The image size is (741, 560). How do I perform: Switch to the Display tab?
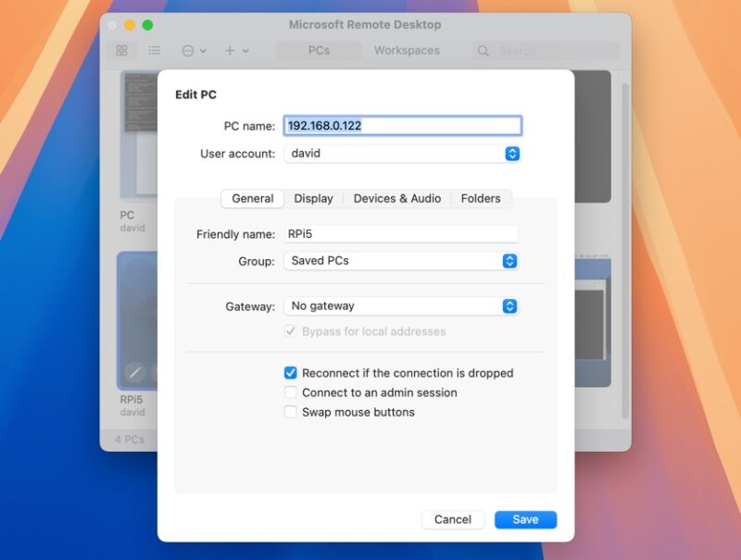(x=314, y=198)
